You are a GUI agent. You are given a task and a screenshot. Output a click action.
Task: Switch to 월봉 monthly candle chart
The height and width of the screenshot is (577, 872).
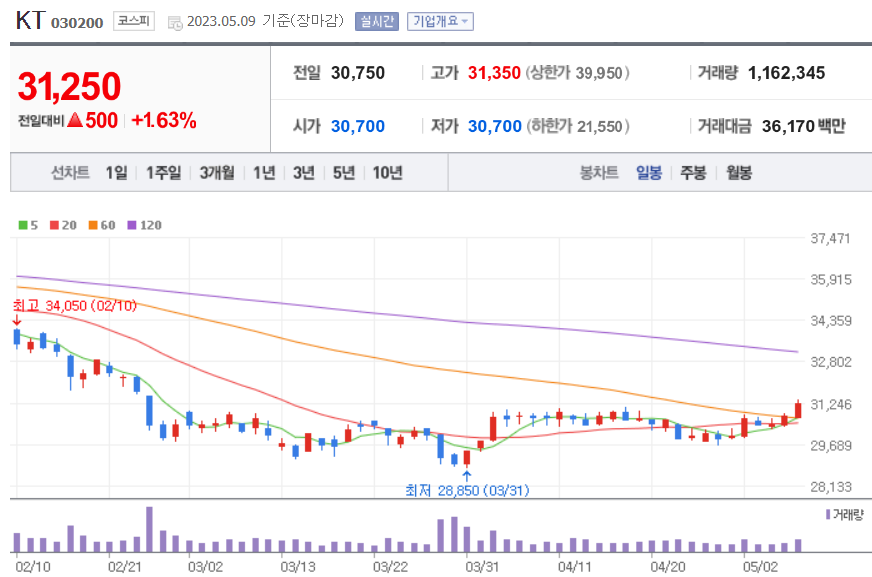point(739,173)
